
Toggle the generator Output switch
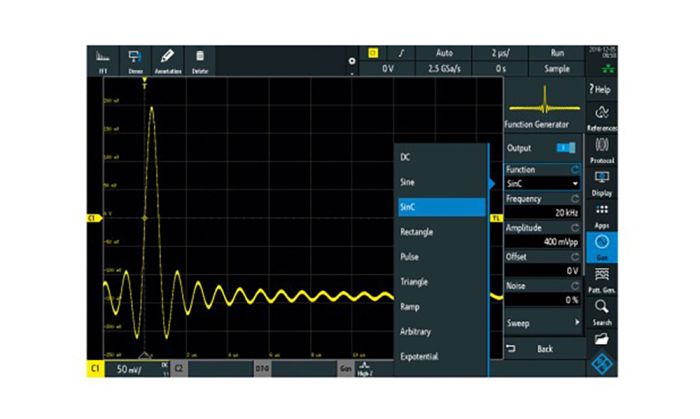[x=566, y=148]
